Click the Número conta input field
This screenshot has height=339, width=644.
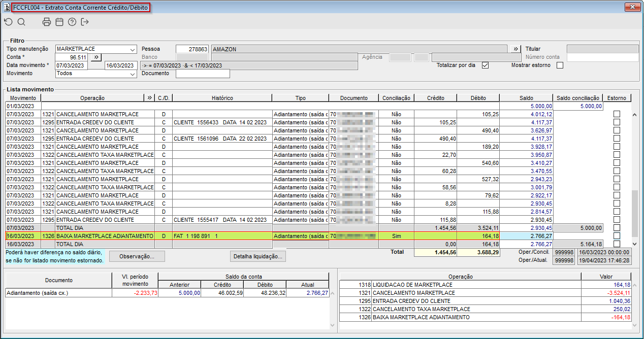coord(602,57)
